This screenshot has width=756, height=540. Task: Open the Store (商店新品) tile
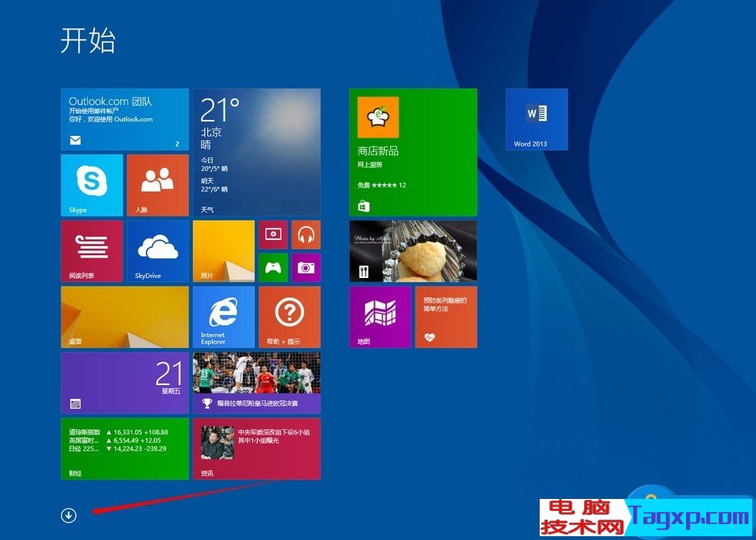413,152
